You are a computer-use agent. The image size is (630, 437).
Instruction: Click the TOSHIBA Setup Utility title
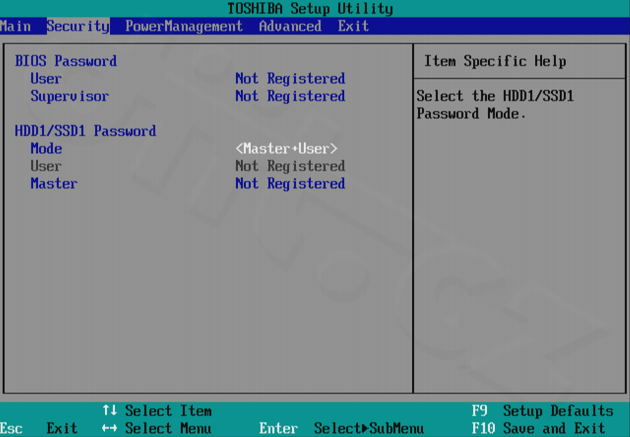click(x=310, y=8)
